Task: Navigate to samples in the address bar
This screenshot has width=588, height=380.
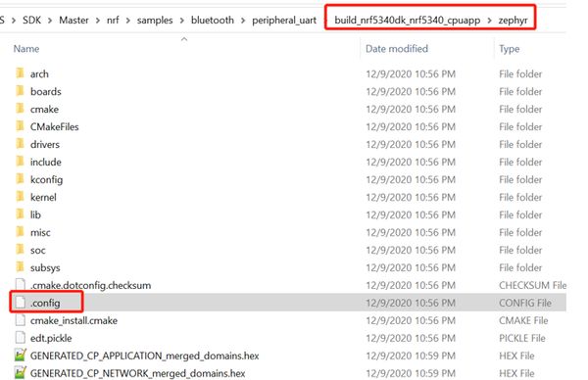Action: (155, 21)
